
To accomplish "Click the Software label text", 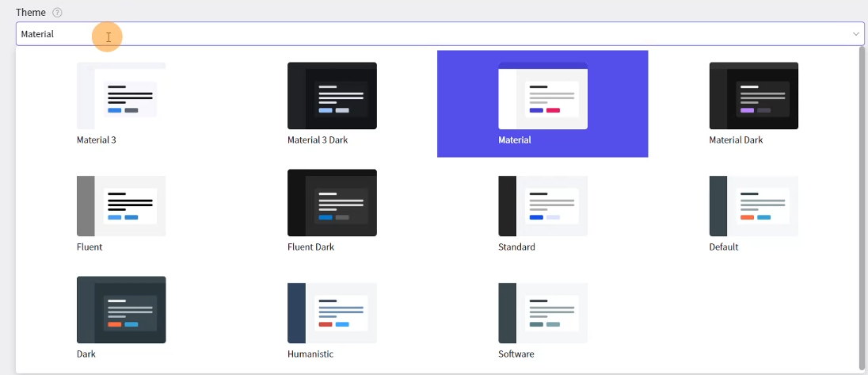I will coord(516,354).
